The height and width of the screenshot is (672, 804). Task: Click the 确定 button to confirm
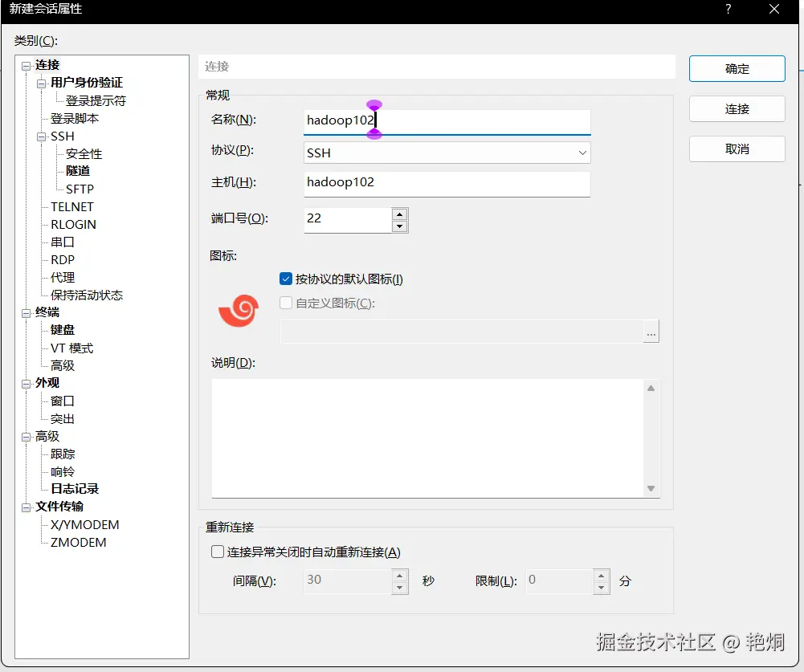[737, 68]
